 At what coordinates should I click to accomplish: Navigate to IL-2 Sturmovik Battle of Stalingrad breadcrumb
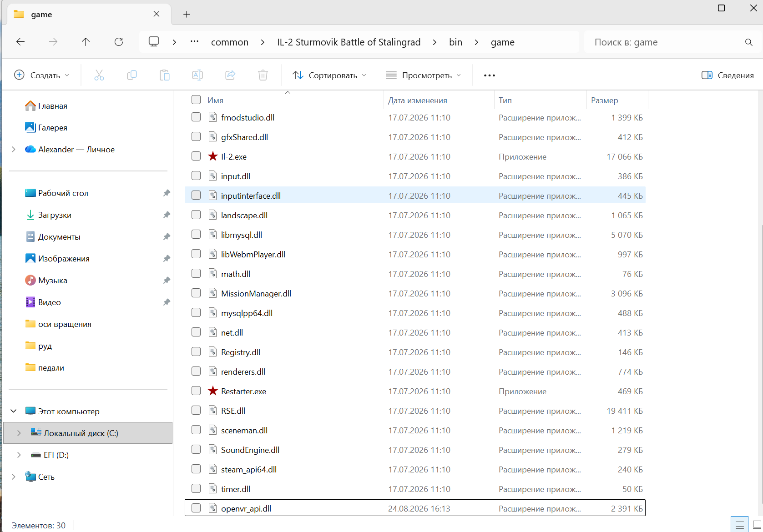[x=349, y=42]
